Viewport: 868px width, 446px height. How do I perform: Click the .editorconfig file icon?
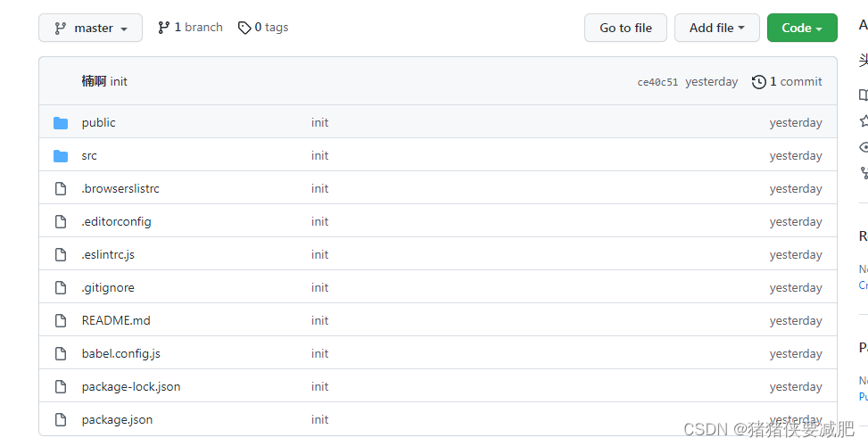click(61, 222)
